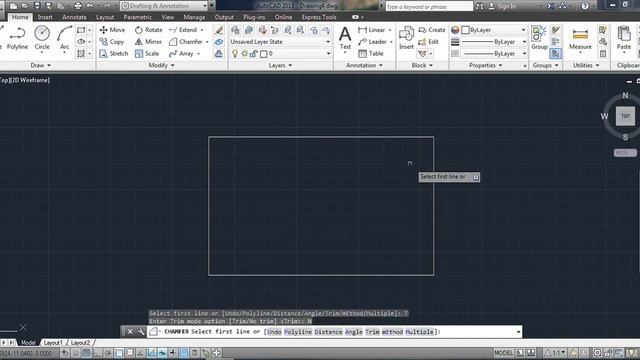This screenshot has width=640, height=360.
Task: Click the Leader tool
Action: pos(372,42)
